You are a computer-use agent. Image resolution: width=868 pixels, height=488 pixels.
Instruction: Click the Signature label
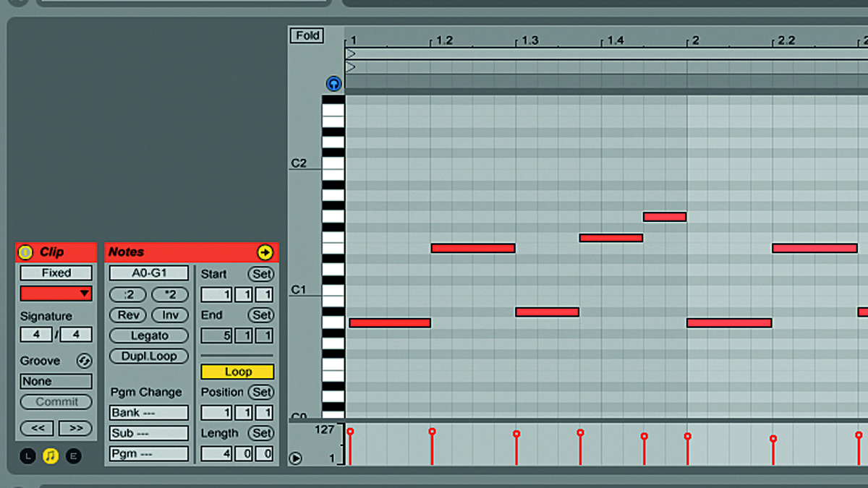pos(46,316)
